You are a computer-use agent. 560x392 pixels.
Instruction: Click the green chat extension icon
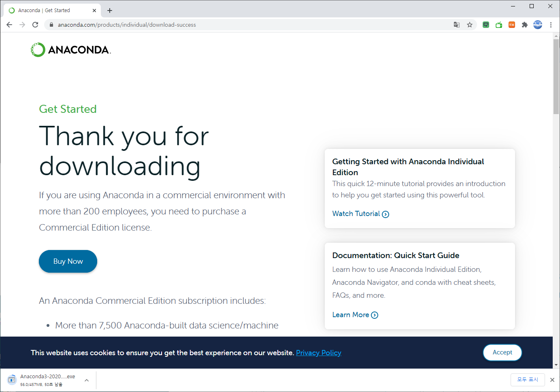486,25
